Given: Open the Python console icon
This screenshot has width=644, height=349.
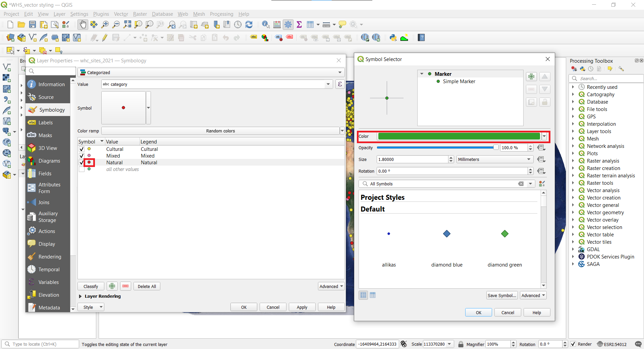Looking at the screenshot, I should coord(393,38).
